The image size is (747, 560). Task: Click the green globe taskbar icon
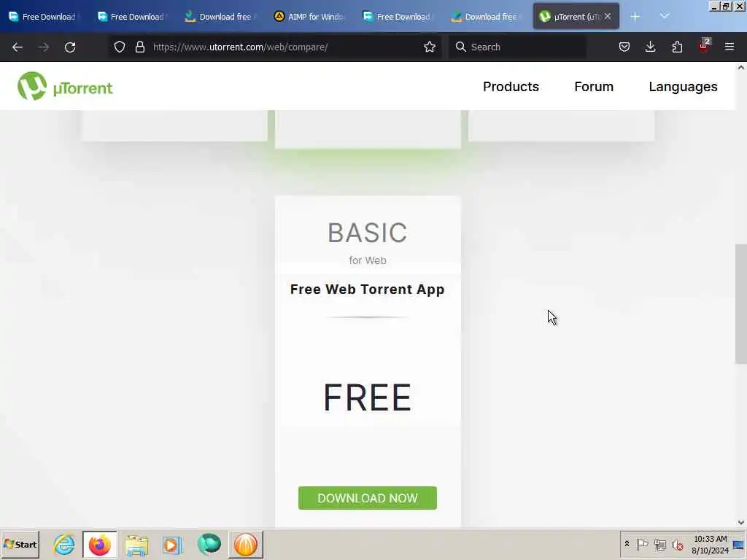tap(209, 544)
